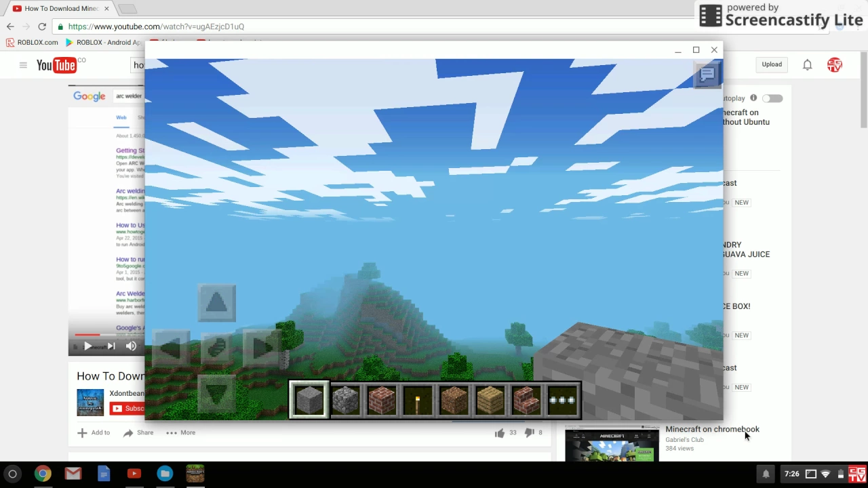Click the Upload button
The height and width of the screenshot is (488, 868).
point(772,64)
